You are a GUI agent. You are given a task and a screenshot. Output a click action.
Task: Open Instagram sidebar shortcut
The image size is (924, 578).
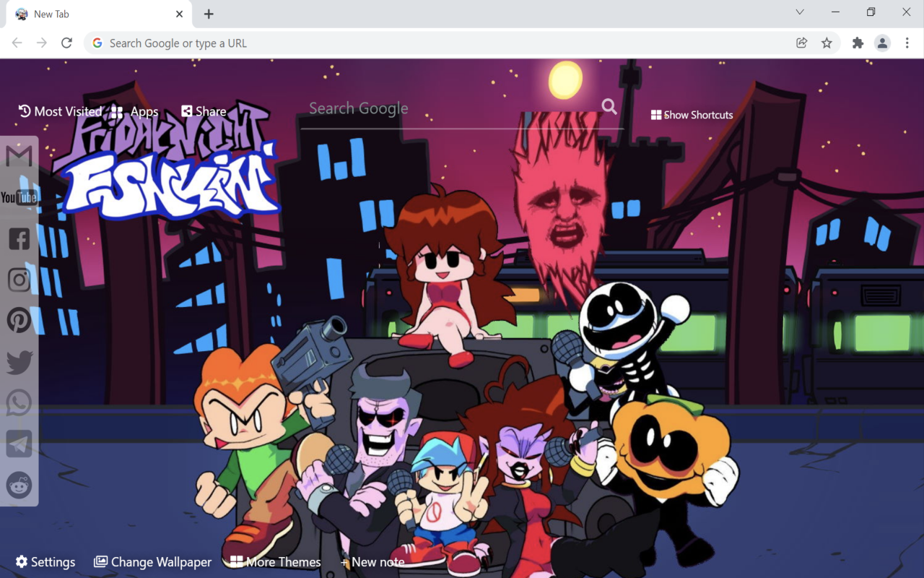19,280
